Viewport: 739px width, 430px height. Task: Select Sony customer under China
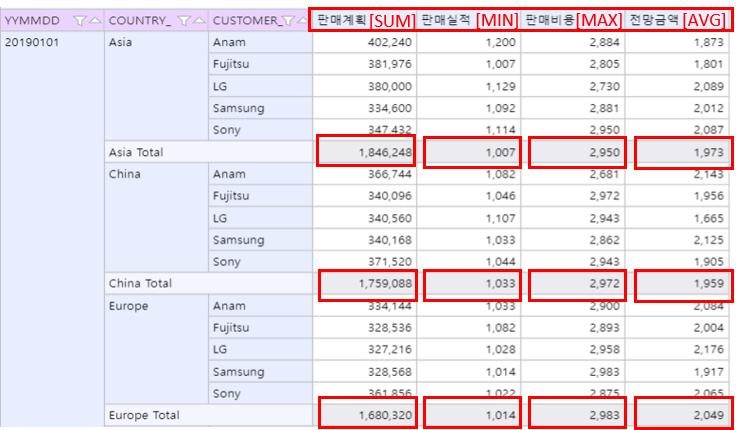(x=261, y=262)
